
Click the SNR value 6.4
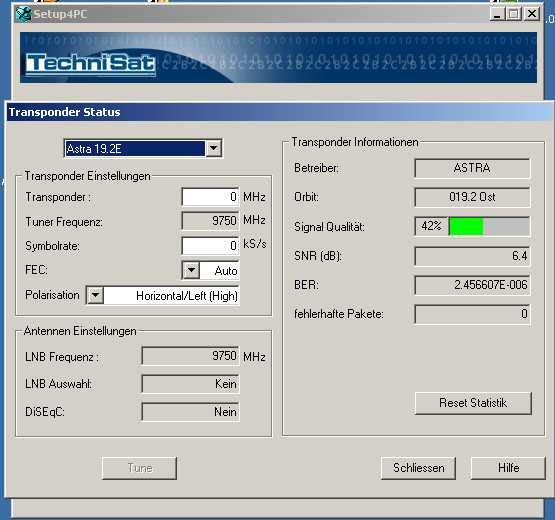click(472, 256)
